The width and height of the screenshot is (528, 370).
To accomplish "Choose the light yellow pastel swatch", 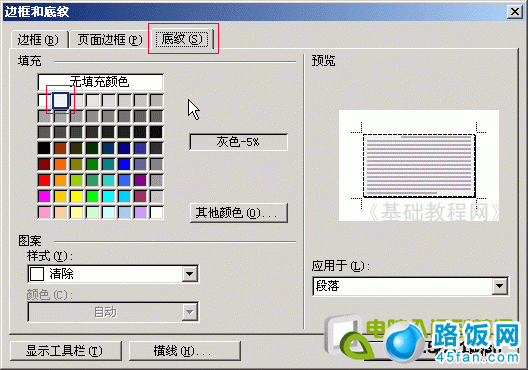I will click(x=76, y=213).
